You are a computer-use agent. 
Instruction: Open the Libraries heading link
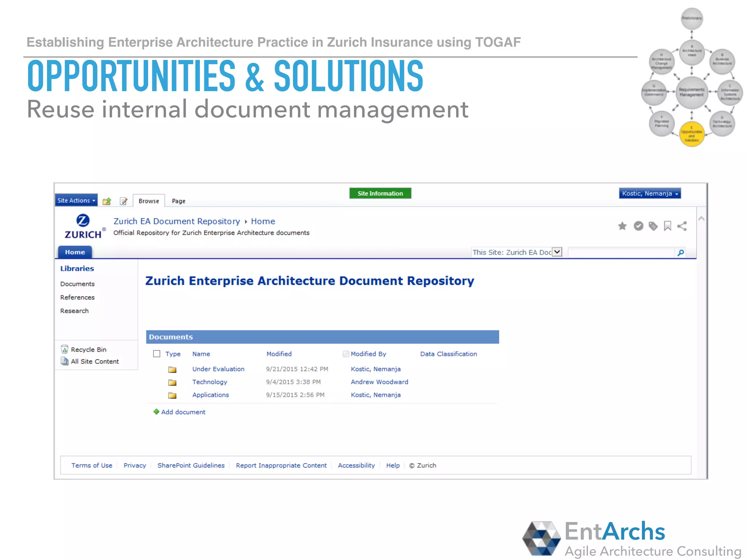click(x=77, y=269)
